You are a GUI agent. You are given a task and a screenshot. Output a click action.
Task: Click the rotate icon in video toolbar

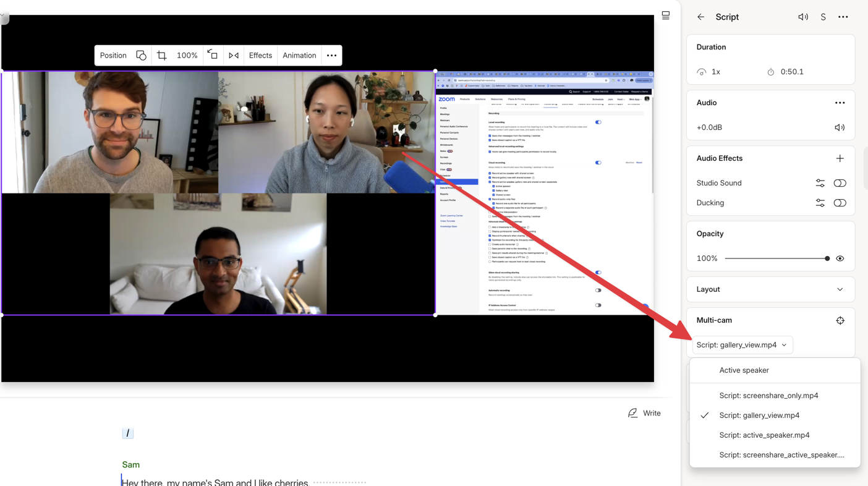[x=213, y=55]
